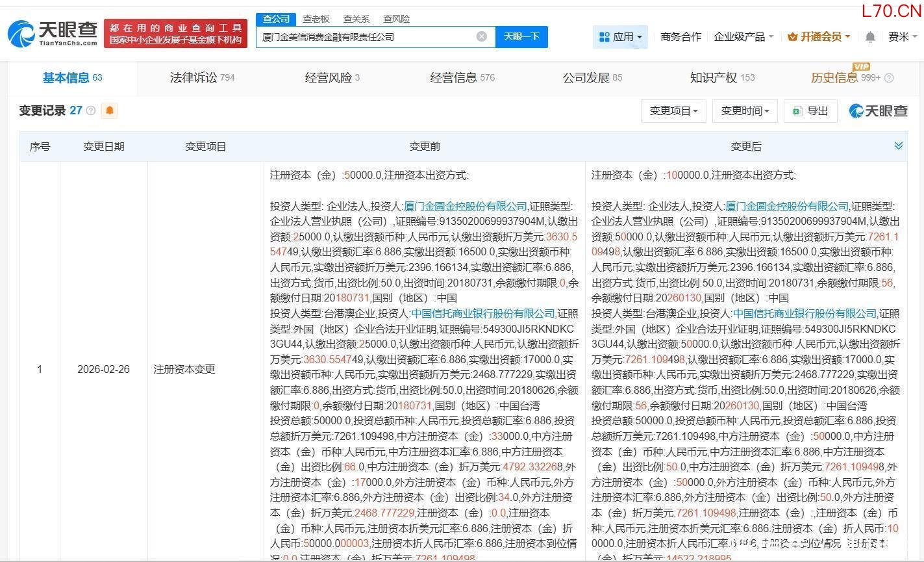Viewport: 924px width, 562px height.
Task: Open the notification bell in header
Action: (870, 37)
